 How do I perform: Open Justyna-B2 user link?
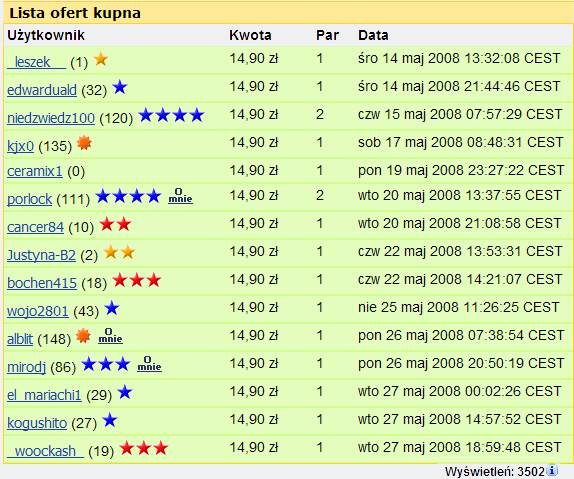click(41, 255)
